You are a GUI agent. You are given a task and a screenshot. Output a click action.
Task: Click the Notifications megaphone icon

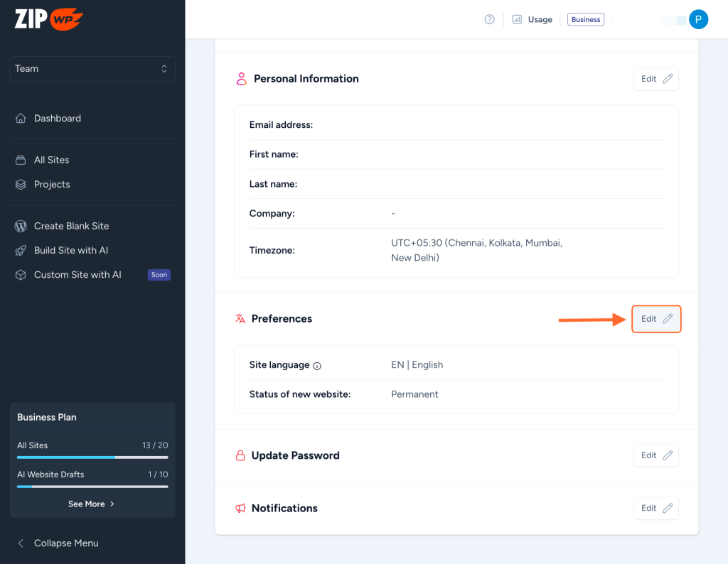point(240,509)
